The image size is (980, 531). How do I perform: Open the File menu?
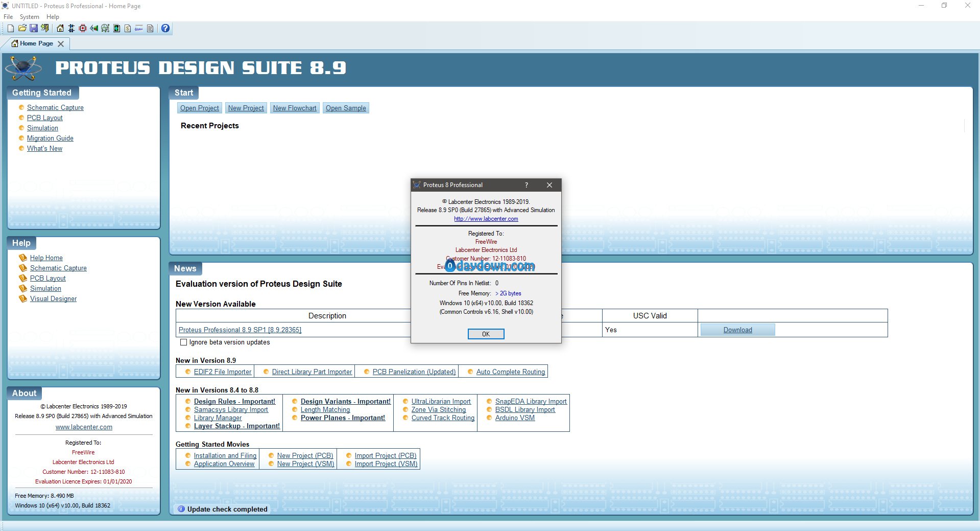[x=8, y=17]
